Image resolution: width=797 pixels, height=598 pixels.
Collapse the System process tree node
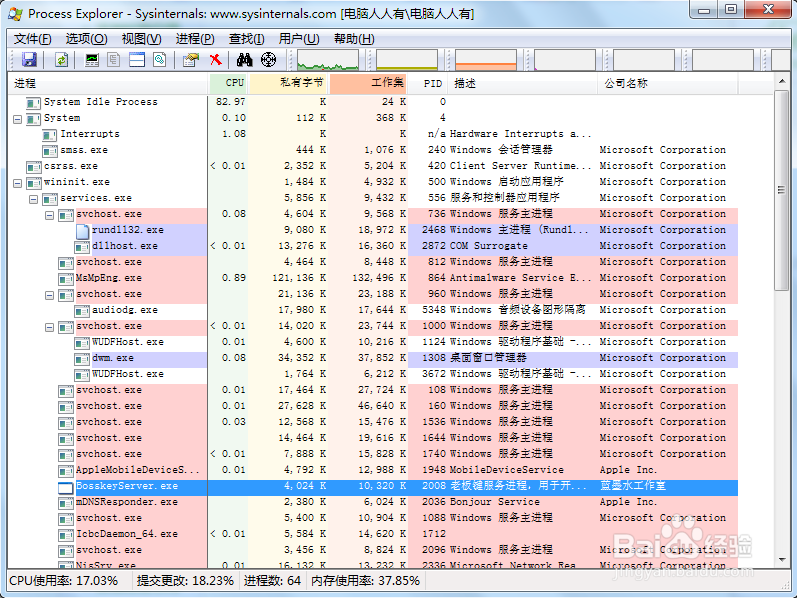coord(18,119)
